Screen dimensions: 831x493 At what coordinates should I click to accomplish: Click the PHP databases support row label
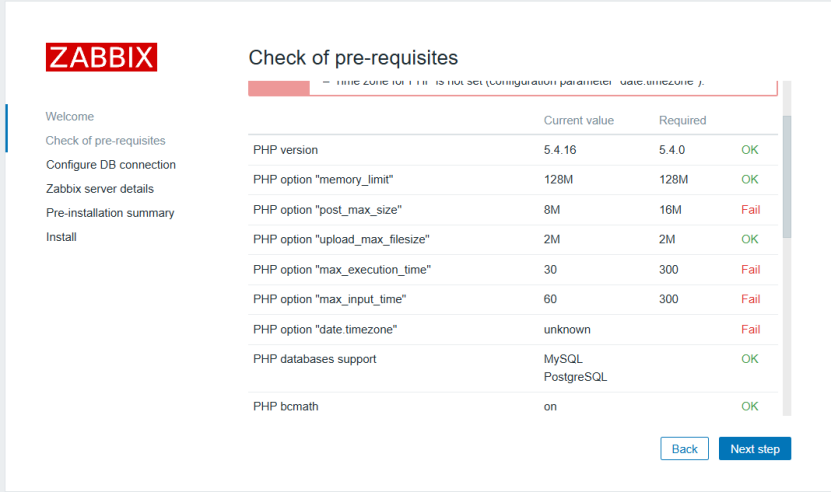click(x=314, y=359)
